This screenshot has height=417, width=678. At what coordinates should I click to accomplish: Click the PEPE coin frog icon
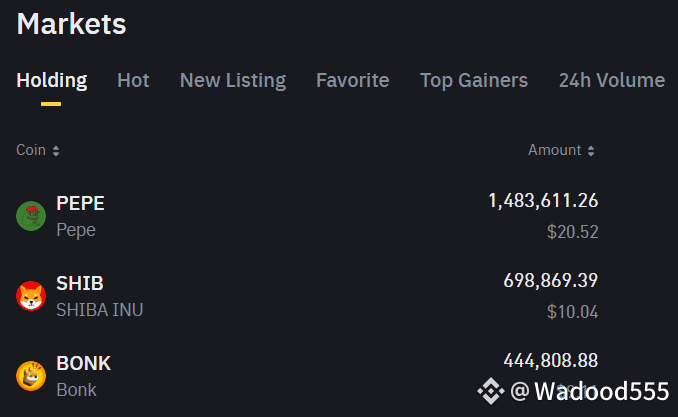coord(31,216)
